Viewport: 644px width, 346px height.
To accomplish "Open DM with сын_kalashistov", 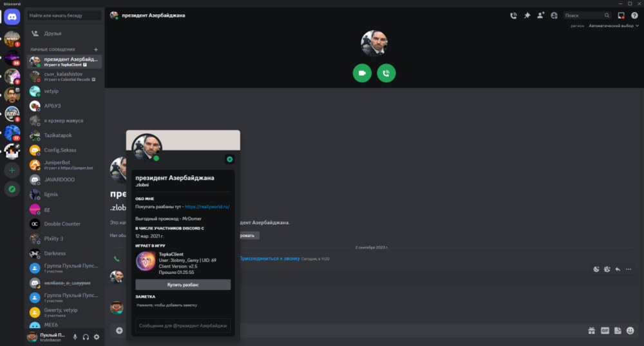I will click(64, 76).
